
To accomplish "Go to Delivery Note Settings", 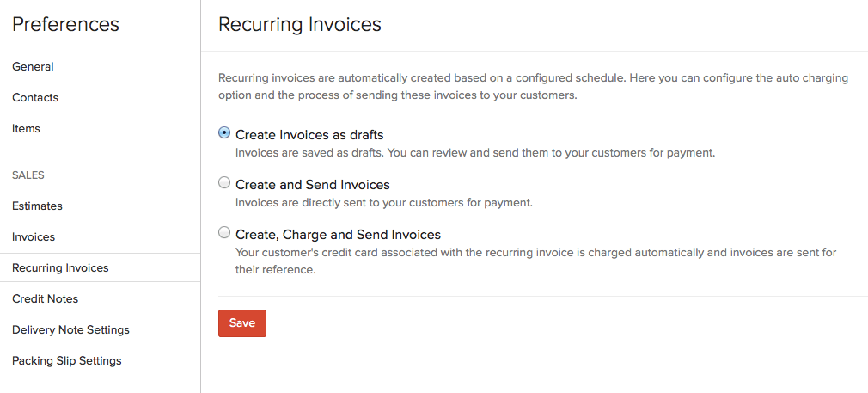I will pos(70,329).
